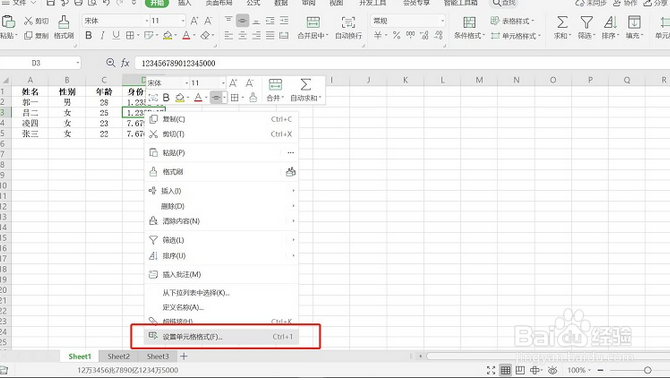This screenshot has height=380, width=670.
Task: Click the eraser clear-format icon in ribbon
Action: (x=206, y=35)
